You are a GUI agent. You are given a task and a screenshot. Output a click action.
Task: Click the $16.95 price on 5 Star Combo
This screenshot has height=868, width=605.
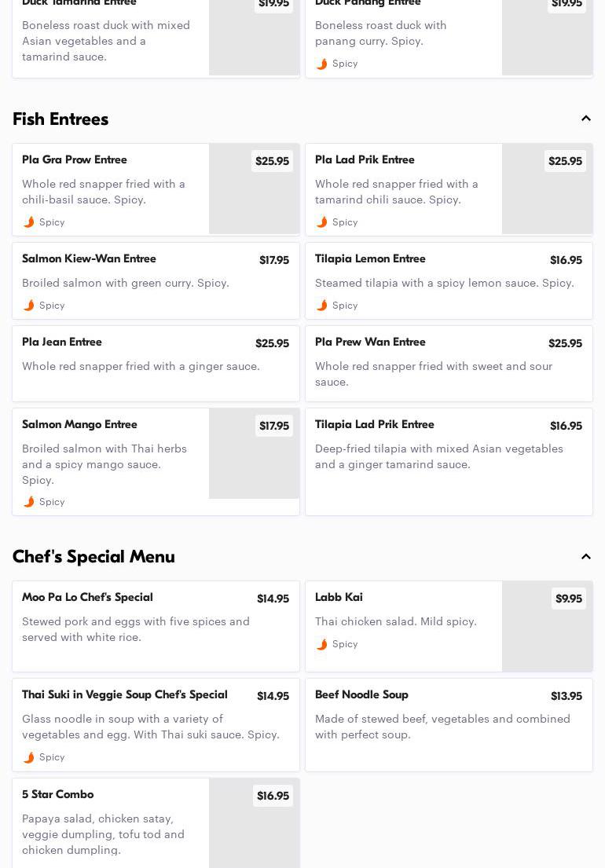coord(273,796)
